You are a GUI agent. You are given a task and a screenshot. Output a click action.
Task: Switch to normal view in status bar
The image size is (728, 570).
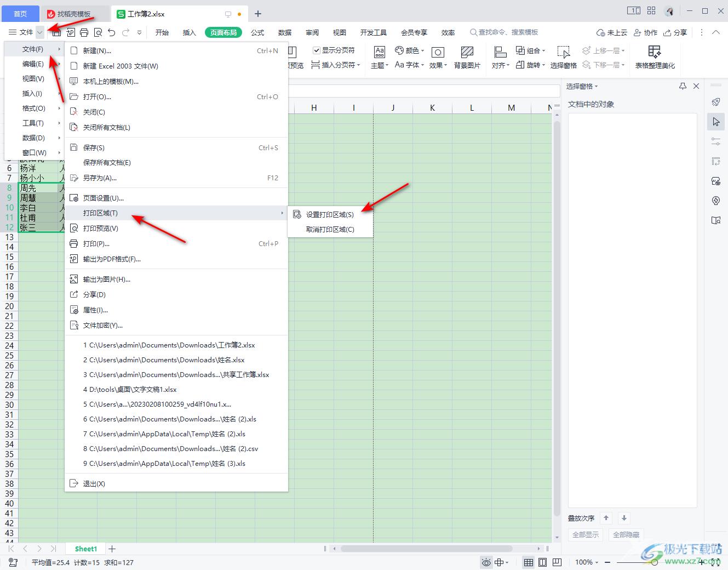coord(529,562)
